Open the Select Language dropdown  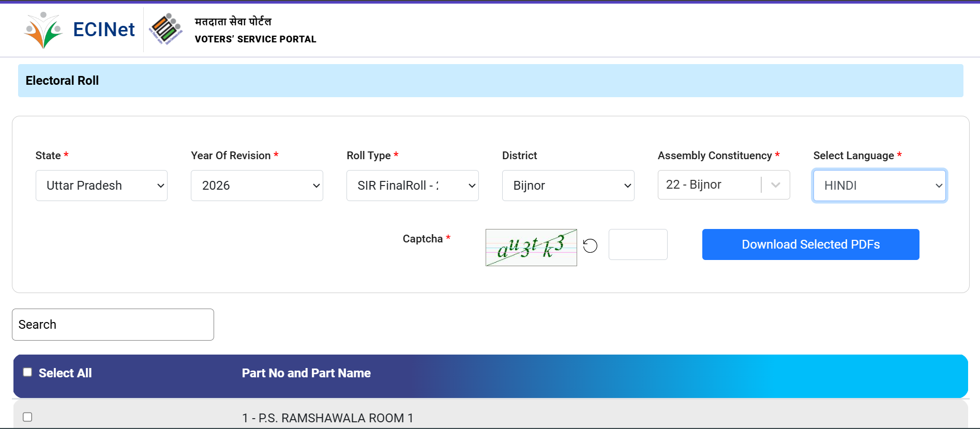879,186
